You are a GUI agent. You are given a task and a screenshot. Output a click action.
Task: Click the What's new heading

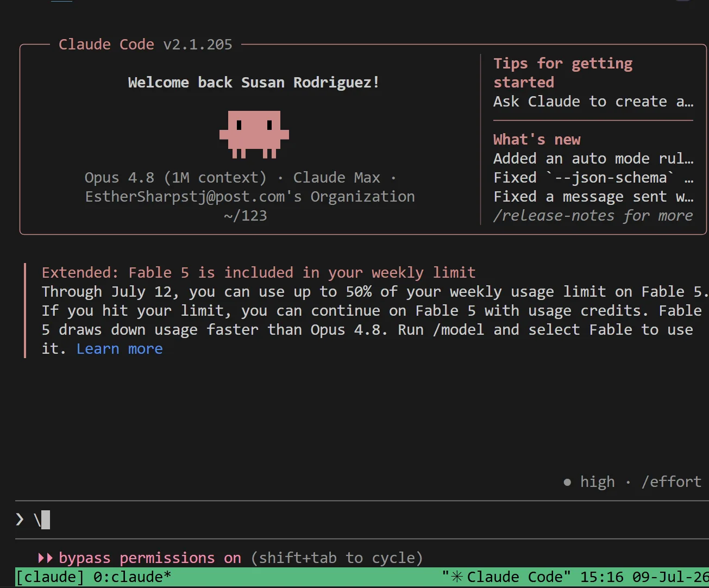point(537,140)
